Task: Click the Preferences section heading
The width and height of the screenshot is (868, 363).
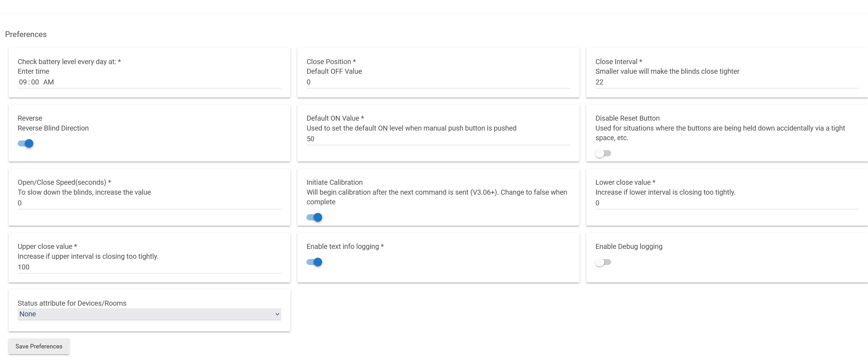Action: [x=26, y=34]
